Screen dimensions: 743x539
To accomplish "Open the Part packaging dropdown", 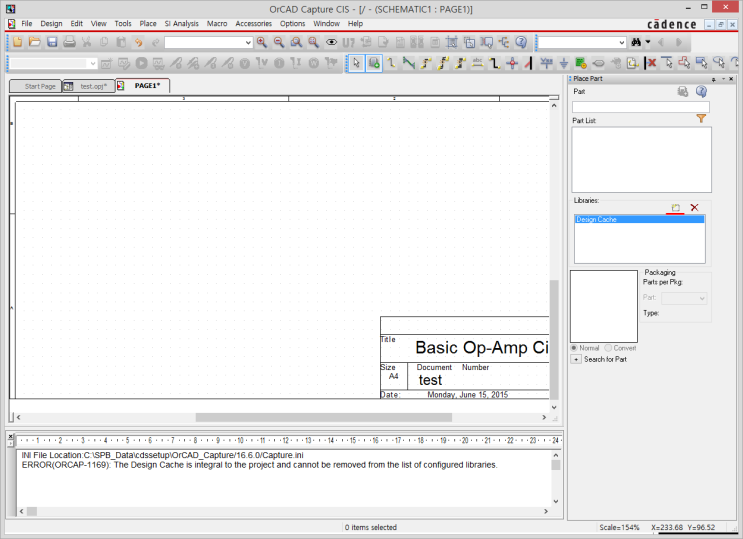I will point(684,298).
